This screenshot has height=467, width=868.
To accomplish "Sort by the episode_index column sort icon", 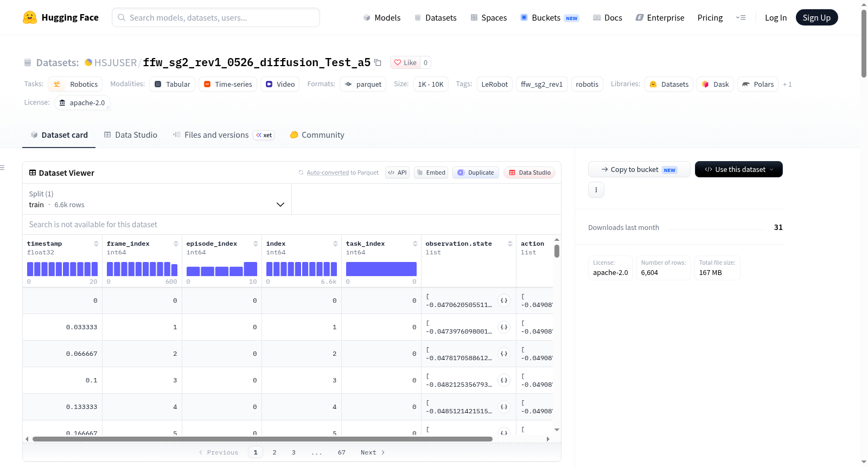I will click(x=256, y=244).
